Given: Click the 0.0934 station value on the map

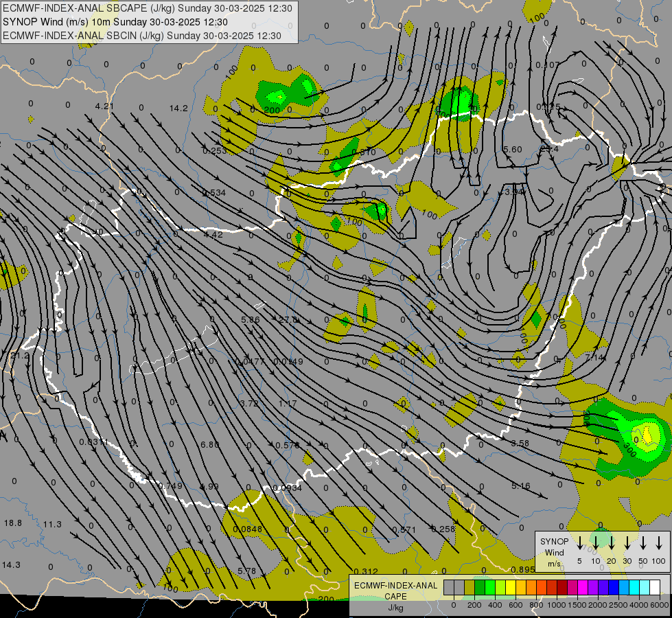Looking at the screenshot, I should pos(287,488).
